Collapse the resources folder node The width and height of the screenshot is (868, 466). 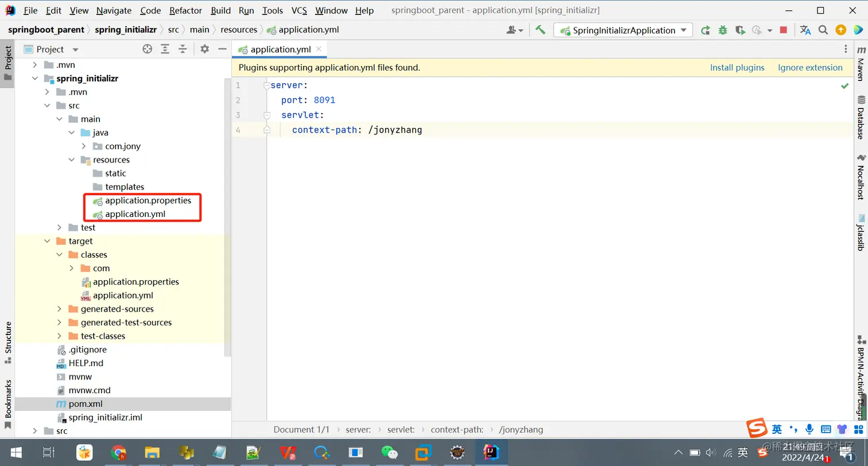point(72,160)
